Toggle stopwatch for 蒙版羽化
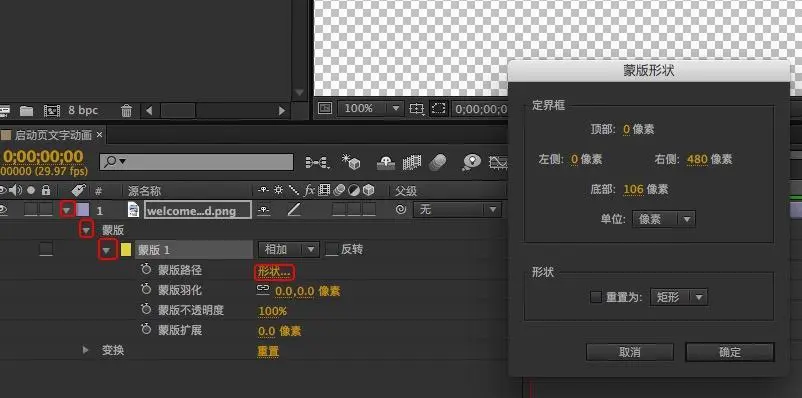The width and height of the screenshot is (802, 398). coord(146,290)
